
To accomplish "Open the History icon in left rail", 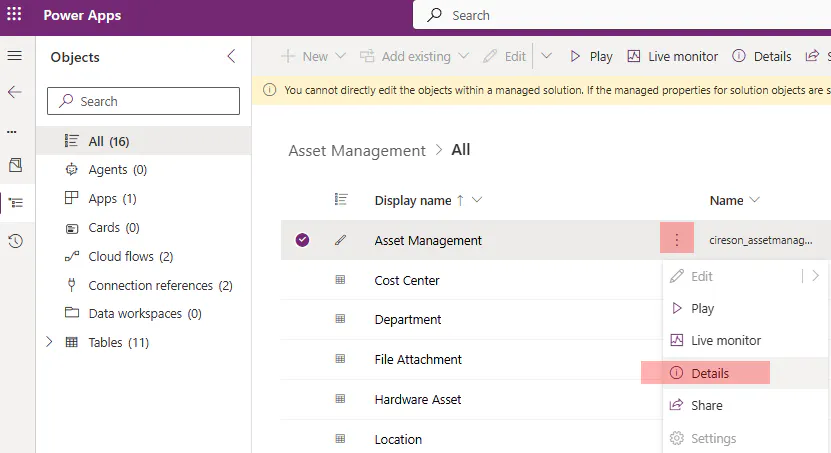I will point(14,241).
